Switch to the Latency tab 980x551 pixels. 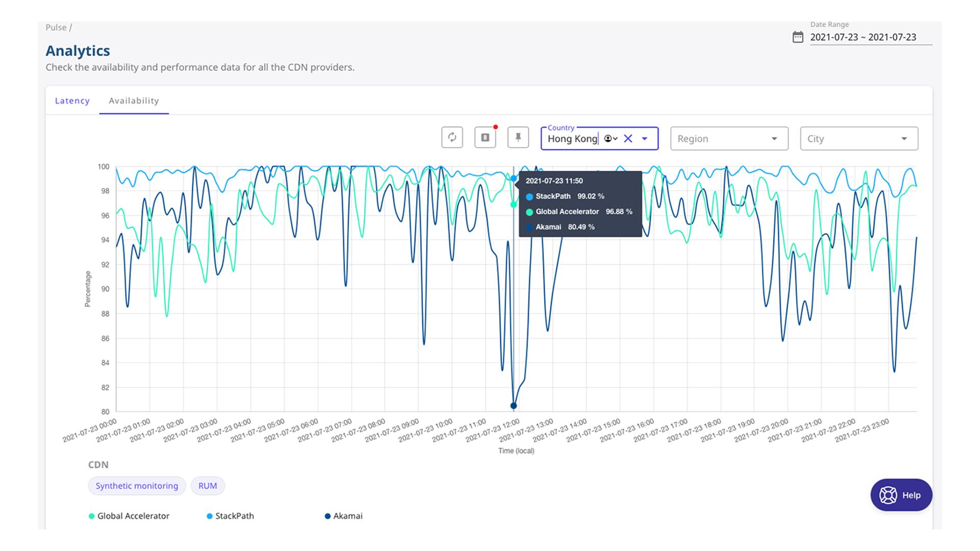[x=72, y=101]
